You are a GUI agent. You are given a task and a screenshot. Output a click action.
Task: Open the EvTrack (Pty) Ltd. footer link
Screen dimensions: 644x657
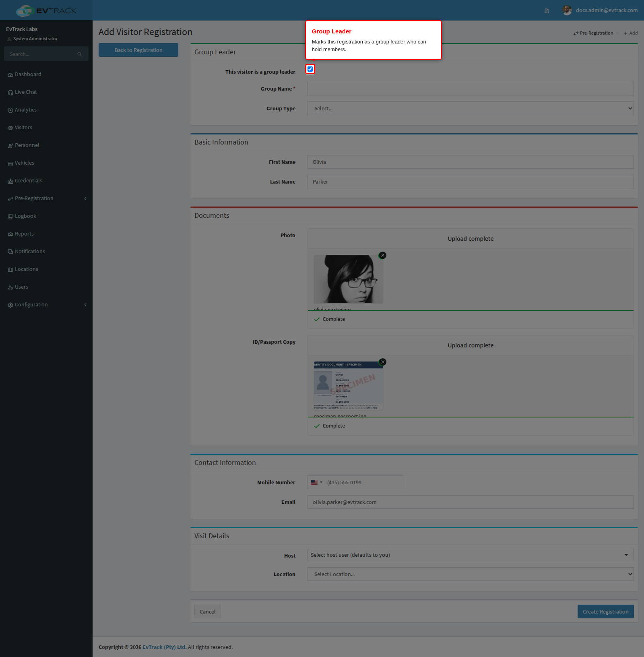pyautogui.click(x=164, y=647)
